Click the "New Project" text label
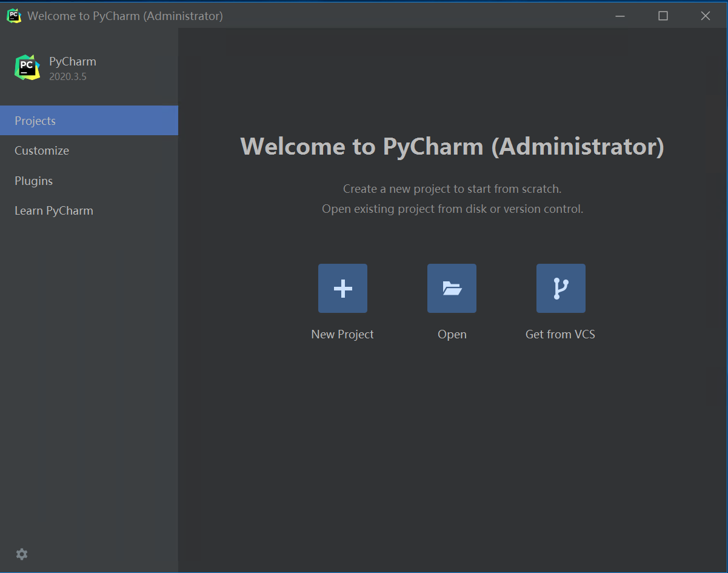The image size is (728, 573). [x=342, y=334]
